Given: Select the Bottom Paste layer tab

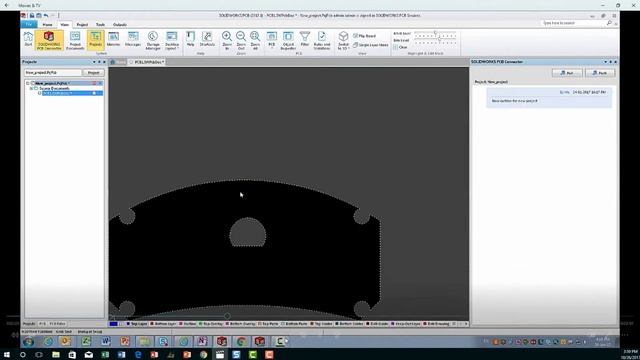Looking at the screenshot, I should tap(294, 324).
